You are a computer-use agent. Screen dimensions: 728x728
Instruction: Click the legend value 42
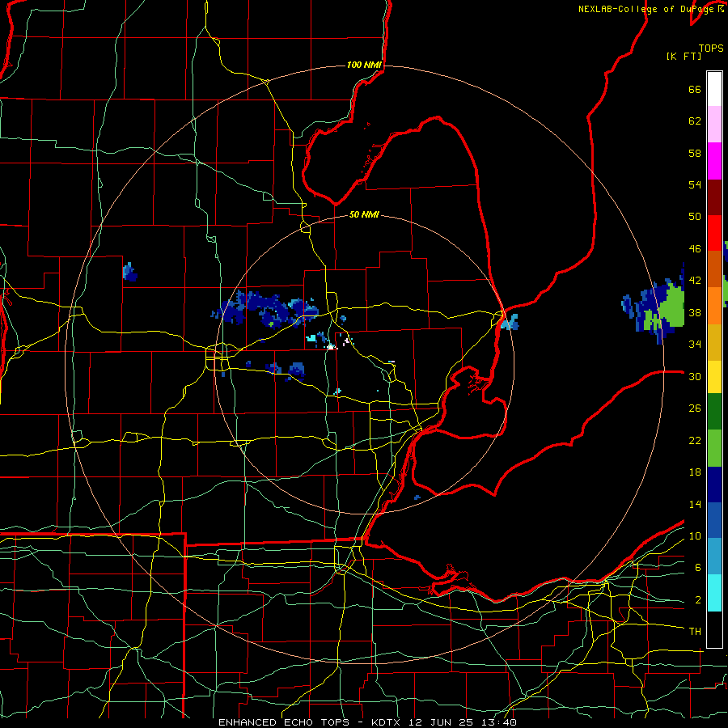tap(695, 281)
